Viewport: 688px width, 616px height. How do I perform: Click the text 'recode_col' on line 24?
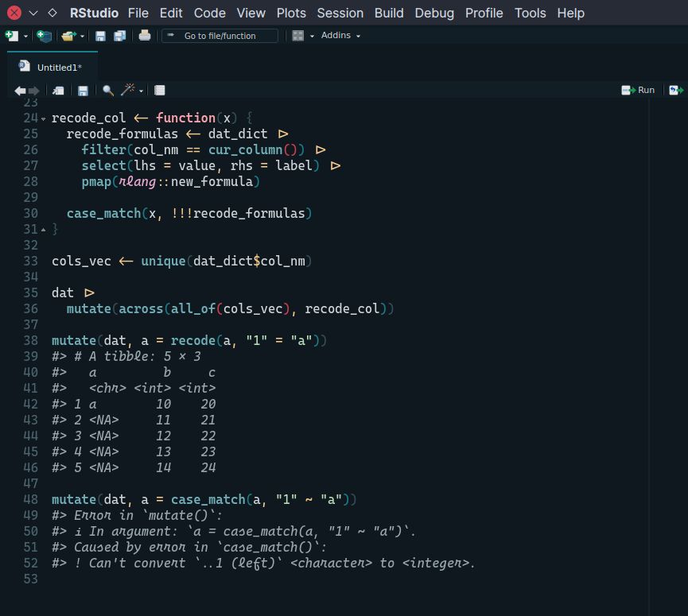click(88, 118)
